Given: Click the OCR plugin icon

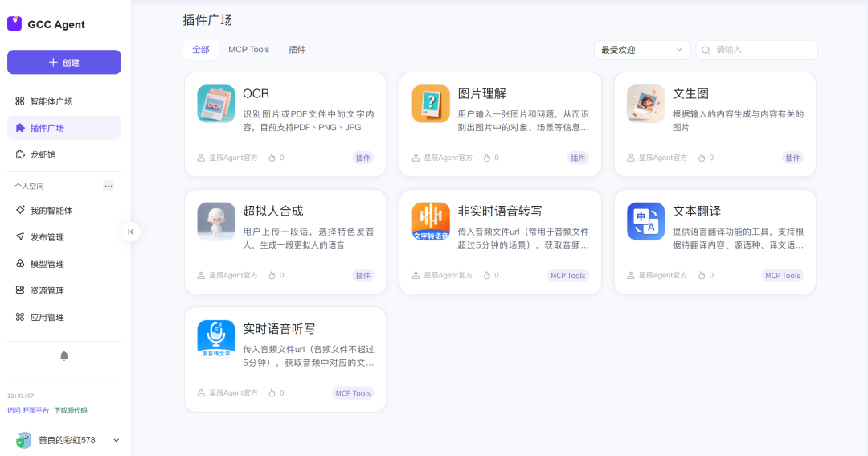Looking at the screenshot, I should tap(216, 104).
